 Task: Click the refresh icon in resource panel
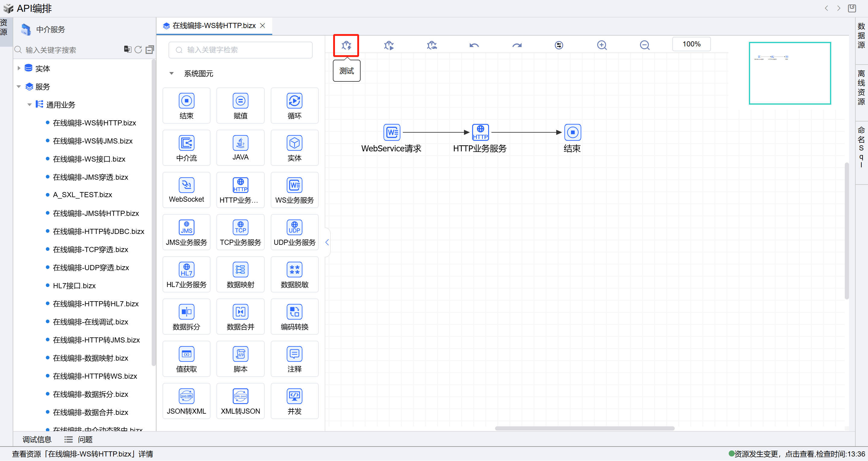click(138, 50)
